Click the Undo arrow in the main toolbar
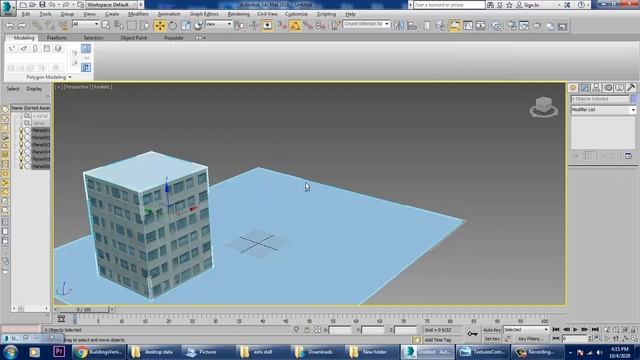 click(10, 26)
